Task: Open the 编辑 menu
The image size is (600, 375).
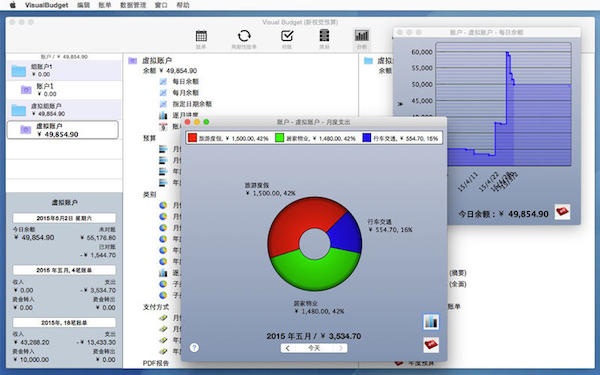Action: [83, 5]
